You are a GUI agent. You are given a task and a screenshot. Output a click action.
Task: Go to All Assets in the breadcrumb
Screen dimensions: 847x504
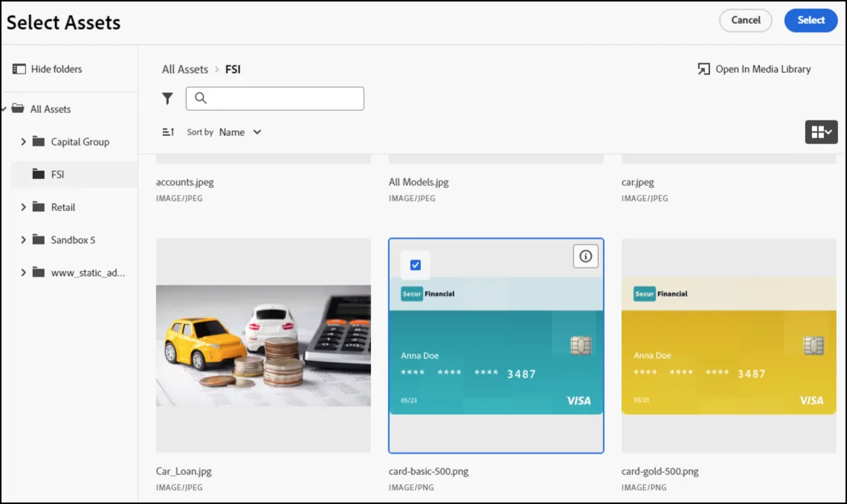(184, 69)
